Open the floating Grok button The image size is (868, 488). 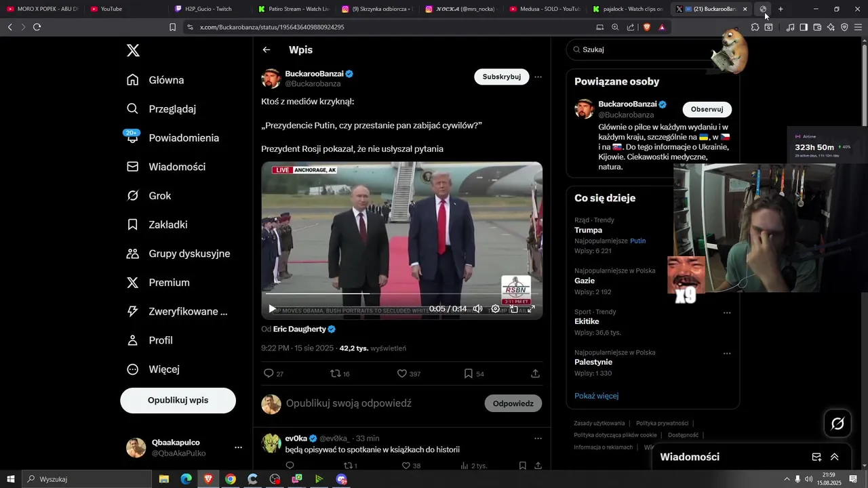pos(837,424)
